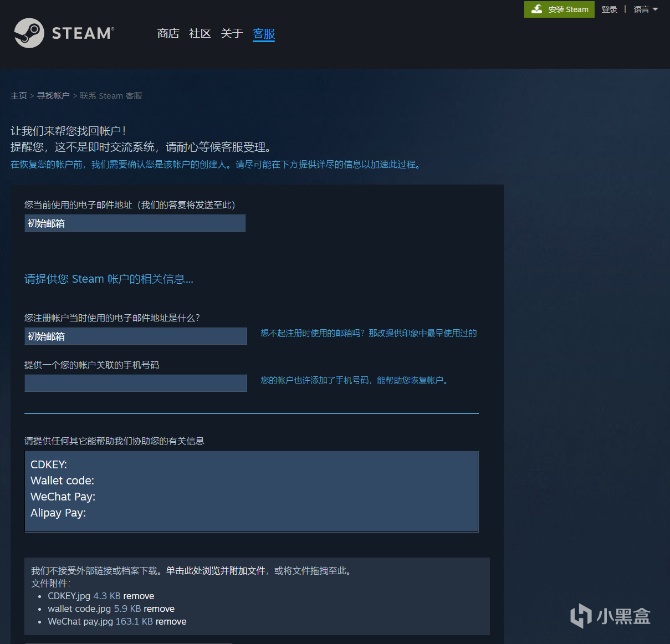Open the 商店 menu

(168, 34)
